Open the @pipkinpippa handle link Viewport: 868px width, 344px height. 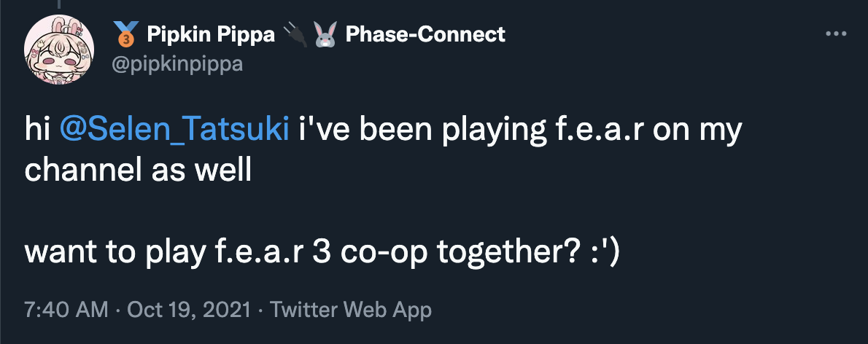[x=177, y=64]
